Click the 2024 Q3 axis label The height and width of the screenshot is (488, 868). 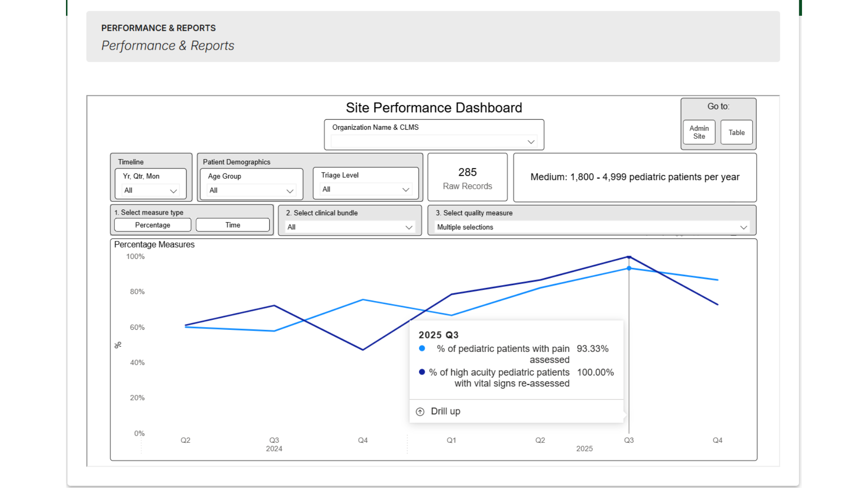click(x=274, y=440)
